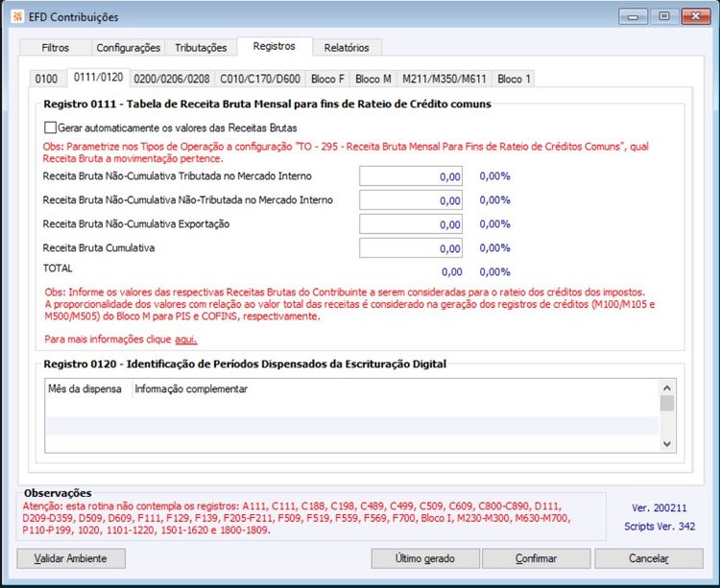Screen dimensions: 720x588
Task: Select the Registros tab
Action: pos(275,46)
